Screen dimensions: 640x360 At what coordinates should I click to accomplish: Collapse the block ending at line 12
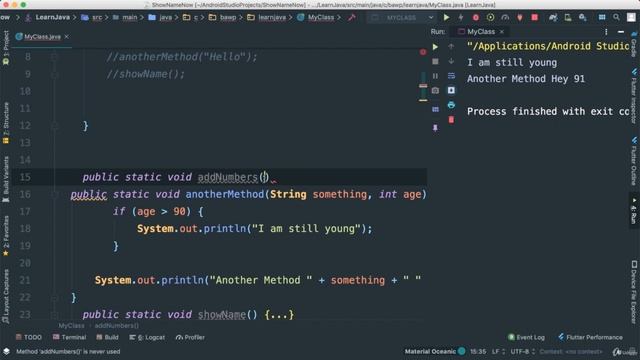(54, 126)
